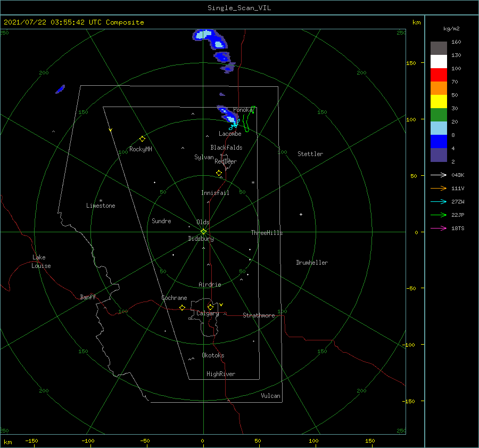Screen dimensions: 479x448
Task: Click the Cochrane label
Action: point(174,298)
